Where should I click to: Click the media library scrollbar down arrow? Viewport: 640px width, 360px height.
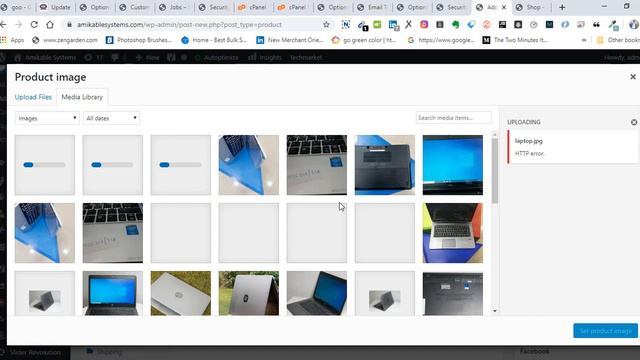click(495, 311)
